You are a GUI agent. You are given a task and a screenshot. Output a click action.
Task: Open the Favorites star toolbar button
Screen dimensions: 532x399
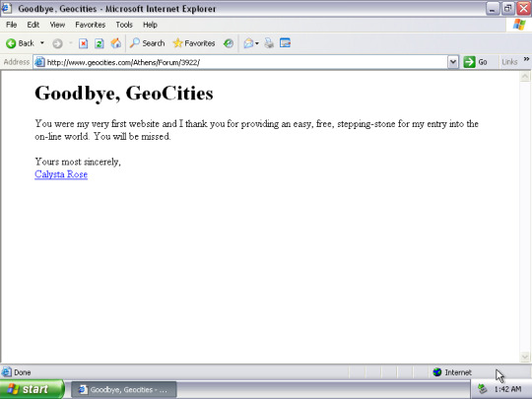click(x=194, y=43)
